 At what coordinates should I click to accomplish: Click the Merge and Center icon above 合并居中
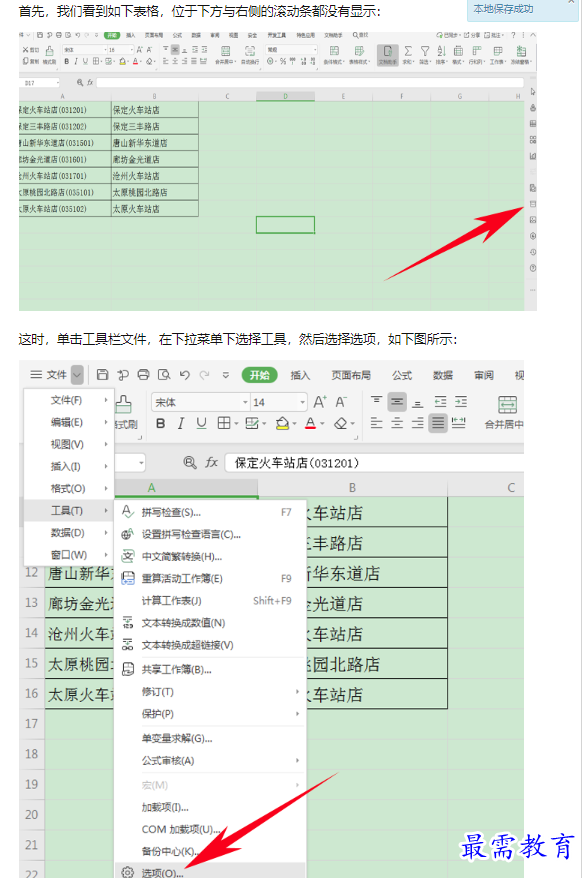[x=507, y=404]
